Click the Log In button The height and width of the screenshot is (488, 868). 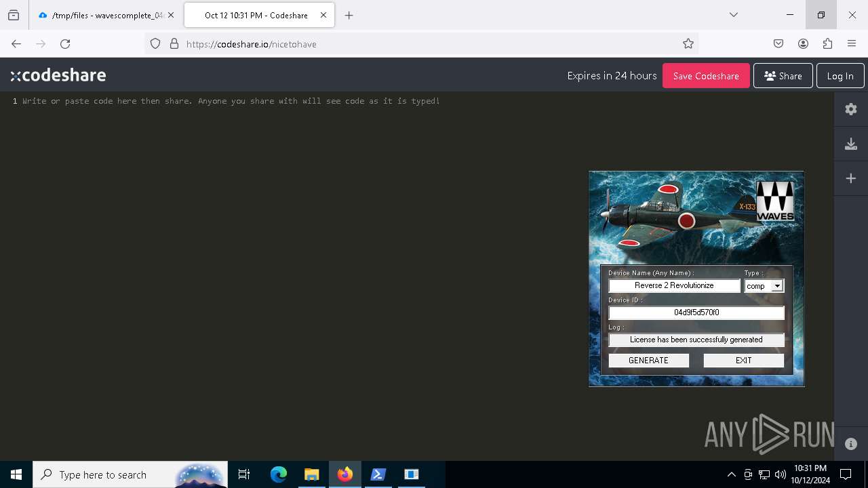[840, 76]
